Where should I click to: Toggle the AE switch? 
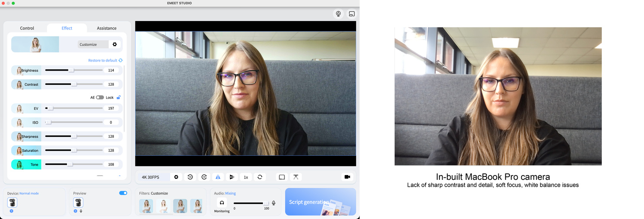(100, 97)
